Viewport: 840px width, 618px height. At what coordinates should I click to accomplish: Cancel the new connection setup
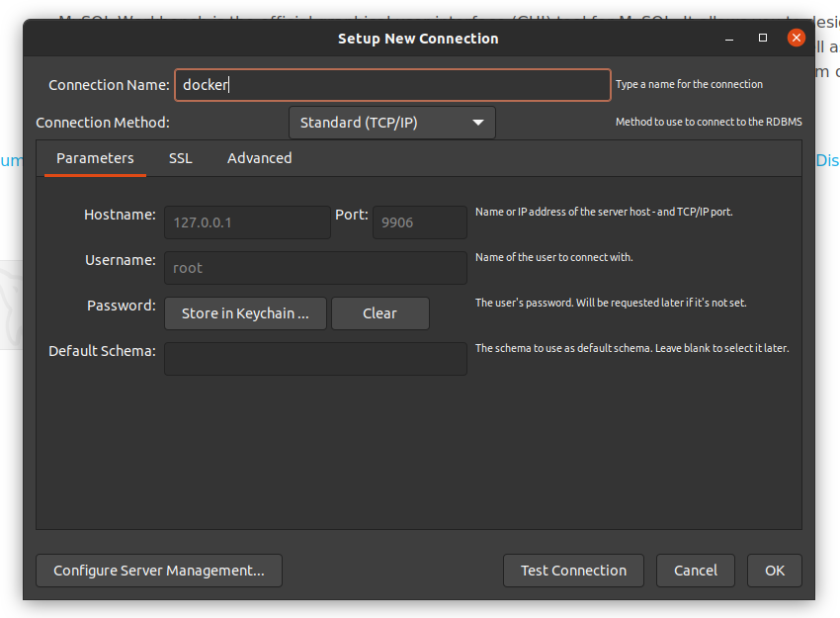tap(696, 571)
